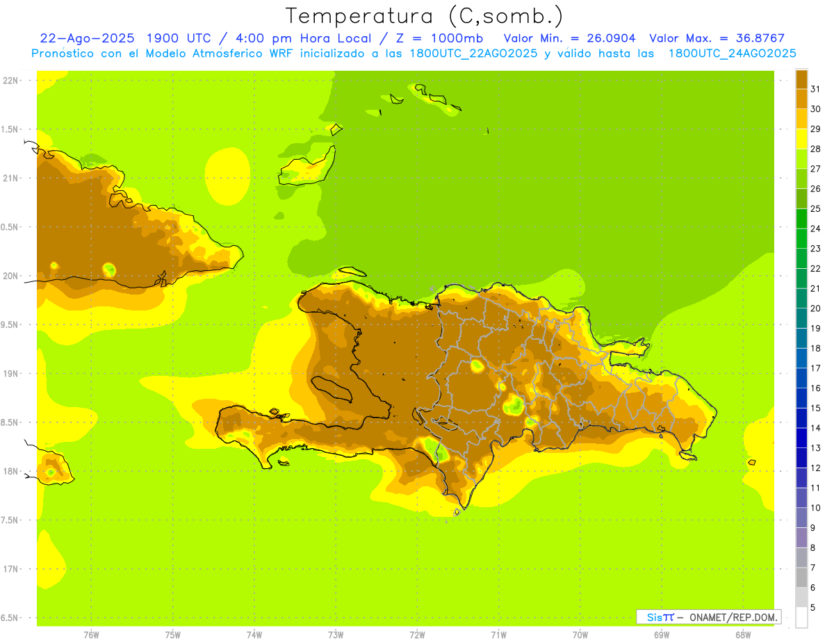Click the 18N latitude axis label

pos(10,472)
